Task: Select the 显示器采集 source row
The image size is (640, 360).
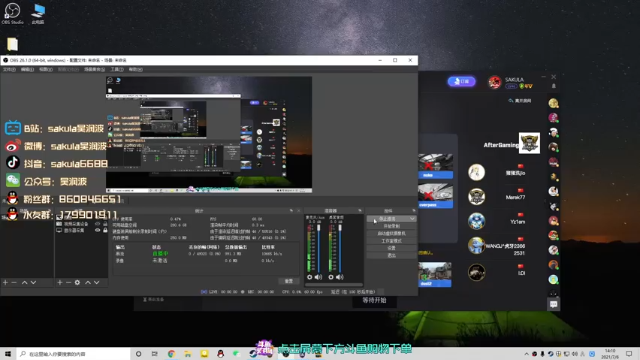Action: (81, 230)
